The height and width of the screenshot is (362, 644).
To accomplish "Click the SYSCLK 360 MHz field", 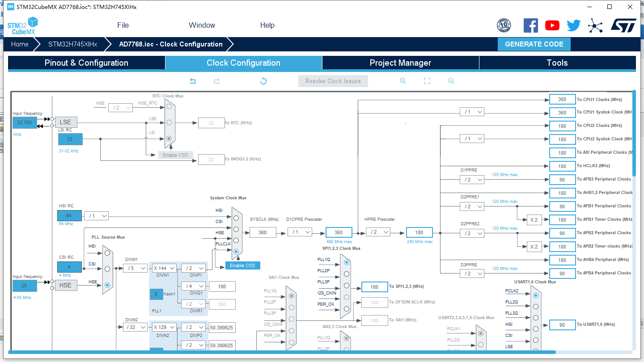I will click(263, 232).
